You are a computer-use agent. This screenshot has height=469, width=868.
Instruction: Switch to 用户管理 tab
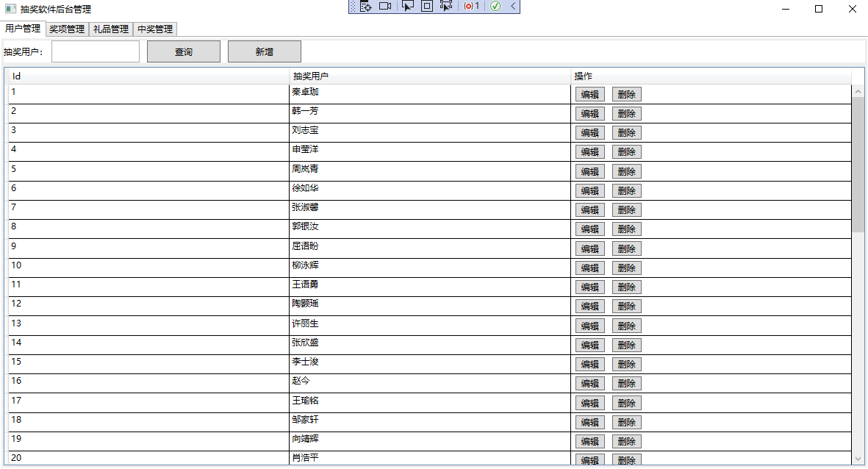coord(23,28)
